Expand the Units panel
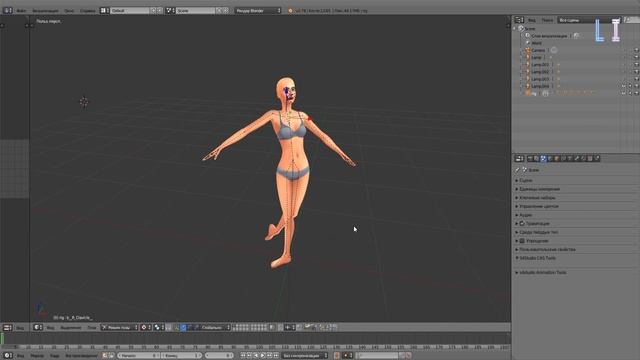The width and height of the screenshot is (640, 360). 539,189
